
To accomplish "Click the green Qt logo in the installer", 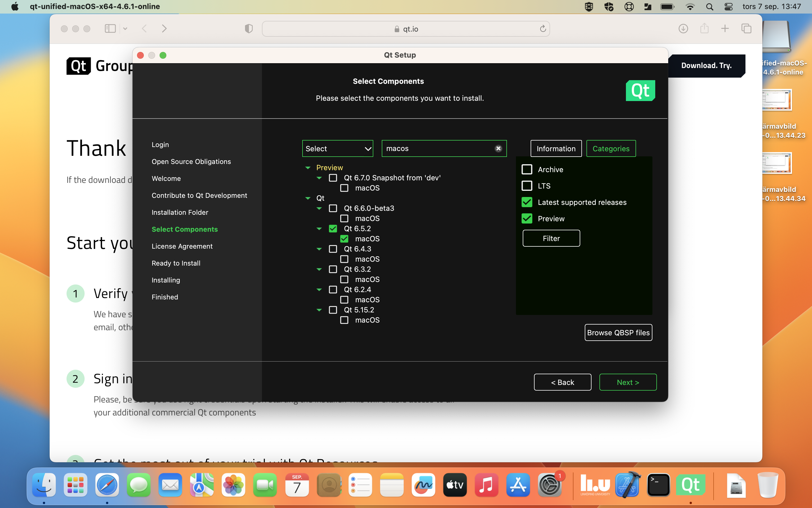I will 640,90.
